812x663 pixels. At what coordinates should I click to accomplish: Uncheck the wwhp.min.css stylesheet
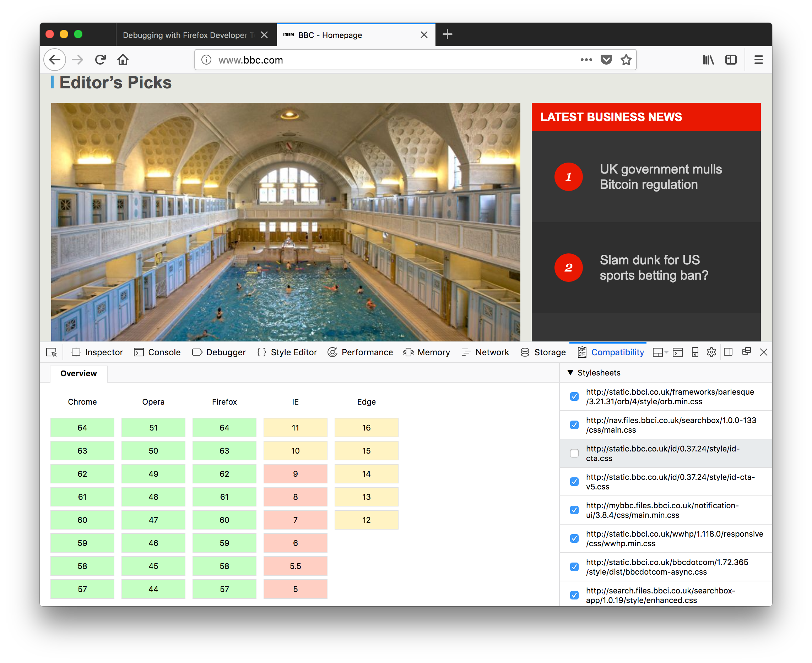coord(574,538)
